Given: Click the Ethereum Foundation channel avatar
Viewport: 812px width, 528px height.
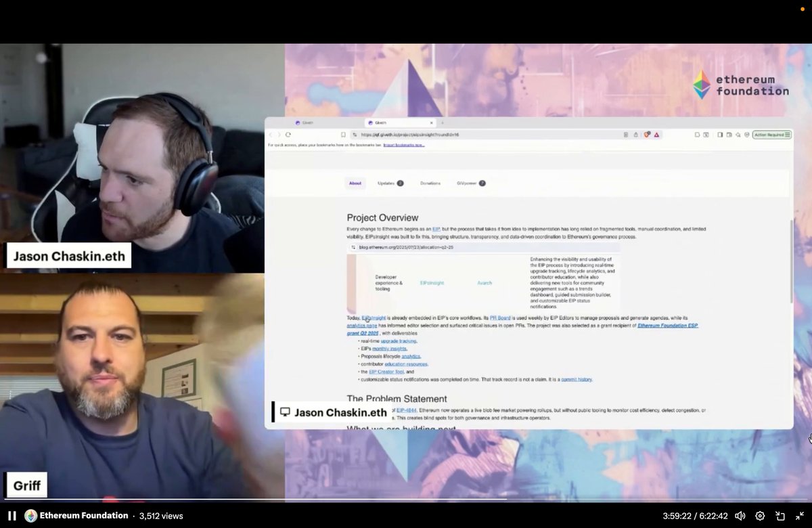Looking at the screenshot, I should click(x=30, y=516).
